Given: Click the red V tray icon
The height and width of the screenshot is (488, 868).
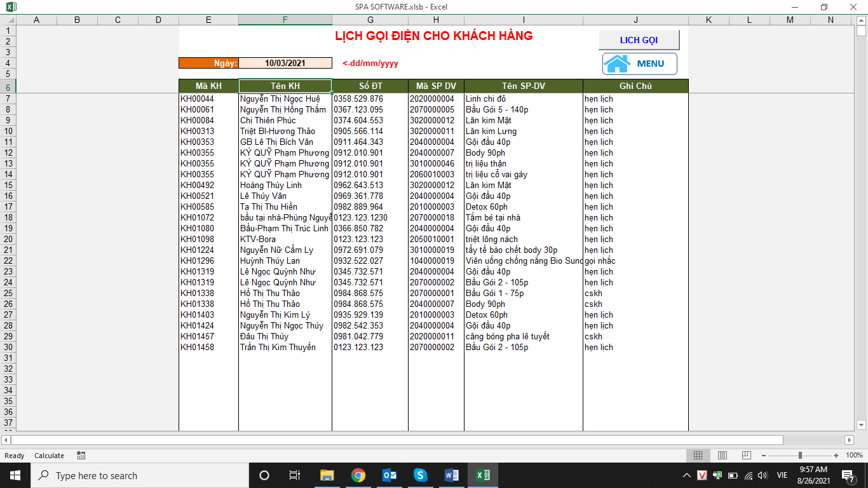Looking at the screenshot, I should pyautogui.click(x=702, y=475).
